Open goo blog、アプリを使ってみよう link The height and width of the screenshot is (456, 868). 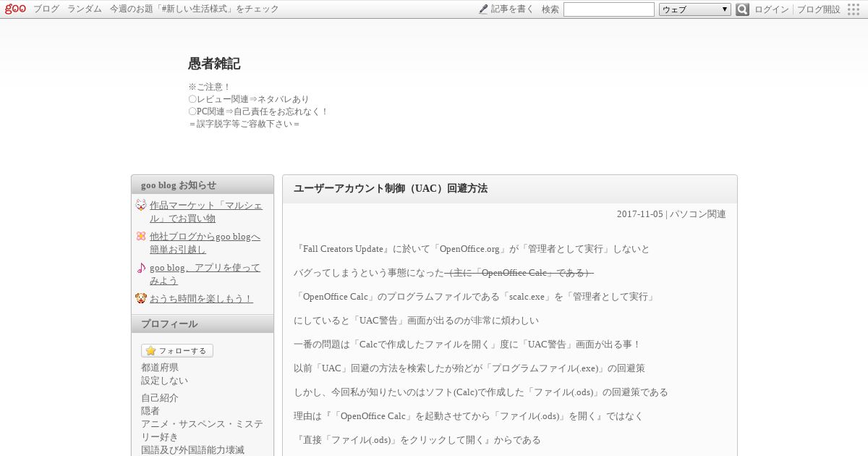[205, 274]
